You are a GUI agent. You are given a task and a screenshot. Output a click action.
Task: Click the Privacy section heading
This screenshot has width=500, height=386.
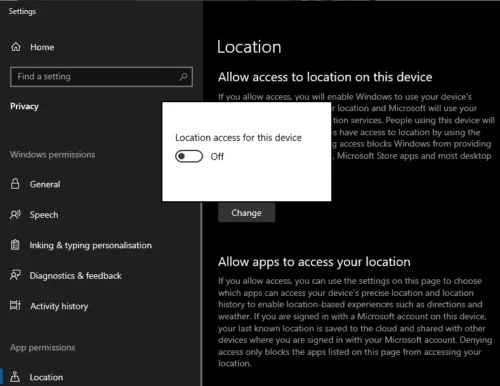(x=24, y=106)
